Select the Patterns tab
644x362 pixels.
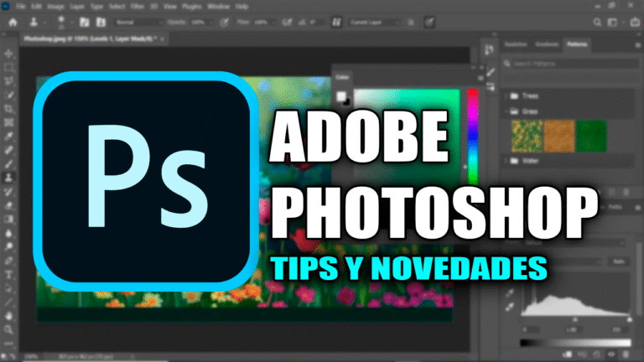[577, 44]
